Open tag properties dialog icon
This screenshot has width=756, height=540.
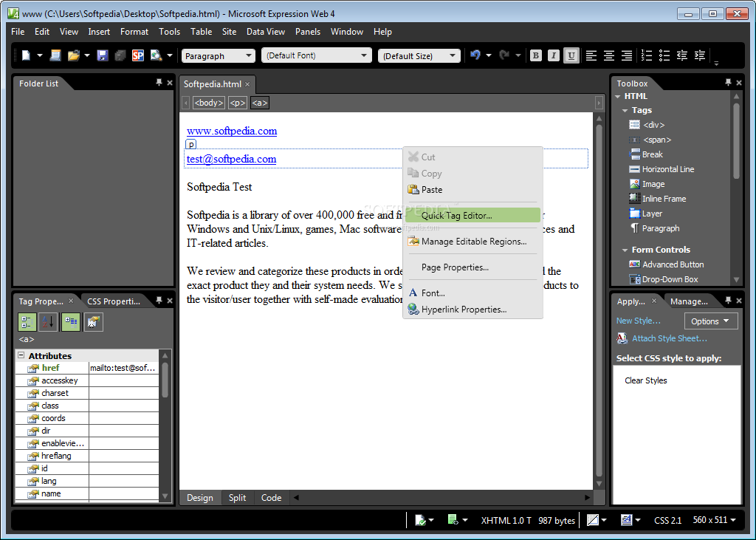pos(93,322)
